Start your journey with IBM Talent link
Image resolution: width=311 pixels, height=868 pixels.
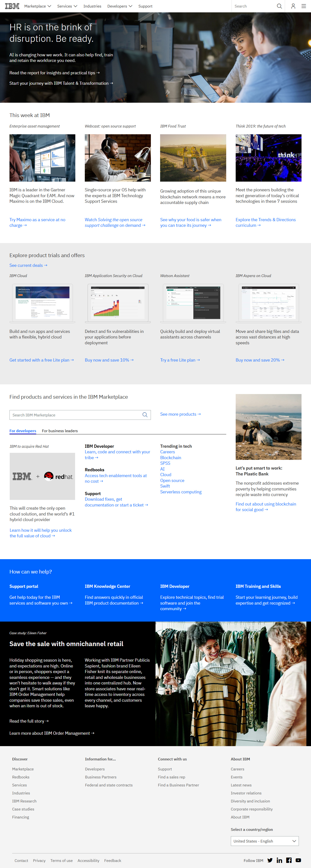click(61, 83)
